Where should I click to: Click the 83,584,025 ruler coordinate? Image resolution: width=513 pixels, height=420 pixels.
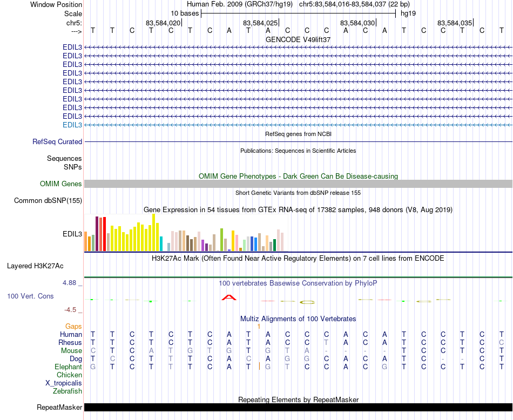[260, 23]
